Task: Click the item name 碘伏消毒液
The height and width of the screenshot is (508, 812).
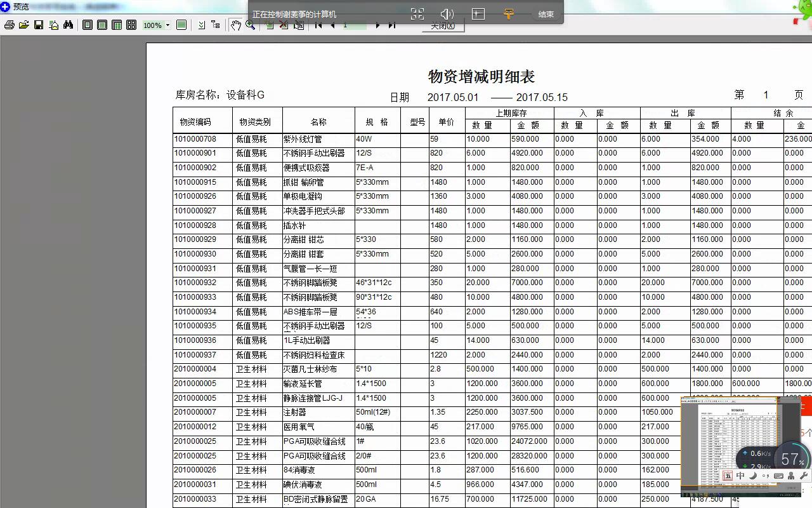Action: pyautogui.click(x=303, y=485)
